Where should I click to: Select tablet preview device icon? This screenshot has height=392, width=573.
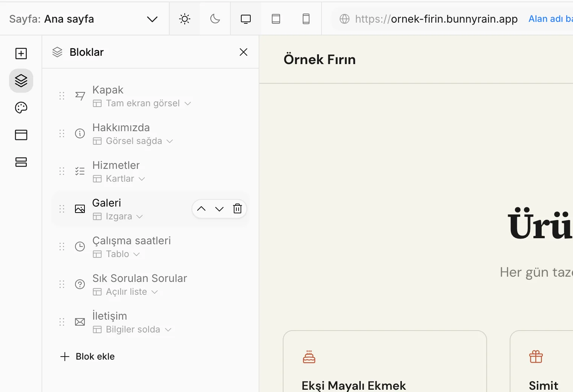tap(276, 19)
